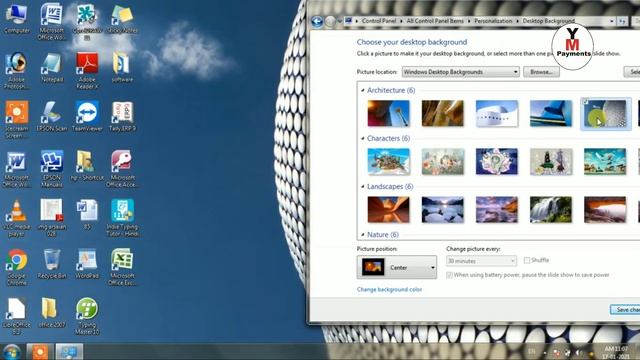The width and height of the screenshot is (640, 360).
Task: Select the red rock arch Landscapes wallpaper
Action: point(605,210)
